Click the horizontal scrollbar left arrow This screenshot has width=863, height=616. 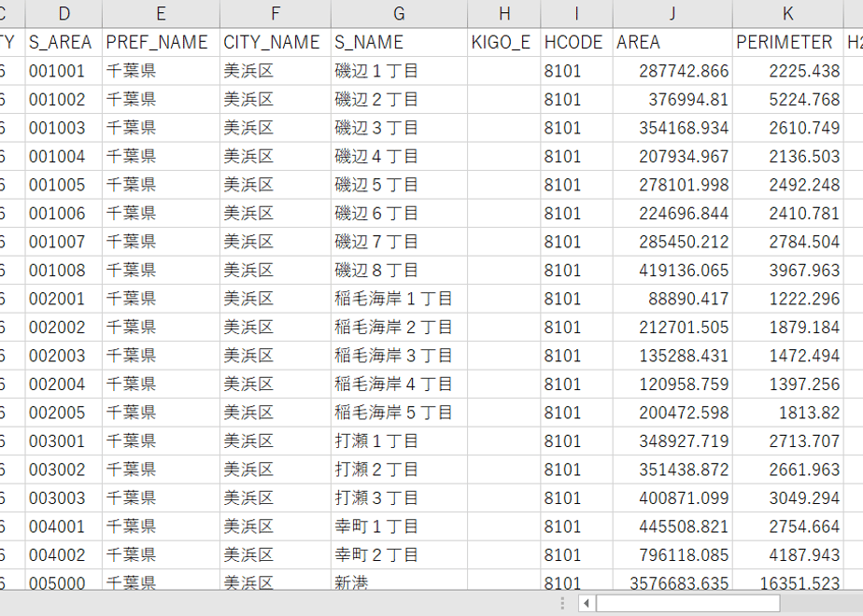click(587, 603)
